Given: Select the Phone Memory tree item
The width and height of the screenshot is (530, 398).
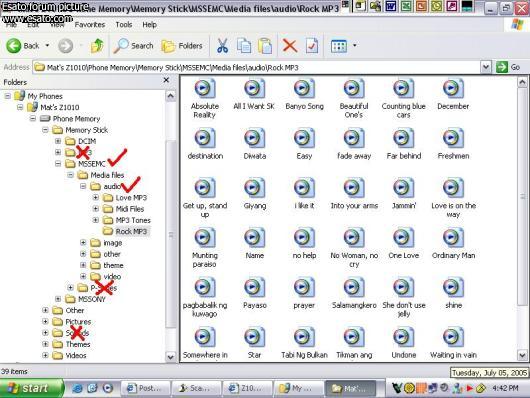Looking at the screenshot, I should click(x=76, y=119).
